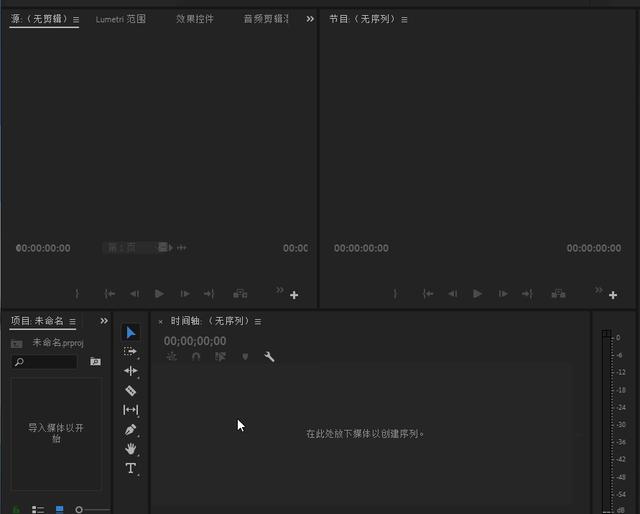Click the Source monitor playhead timecode

click(x=43, y=248)
